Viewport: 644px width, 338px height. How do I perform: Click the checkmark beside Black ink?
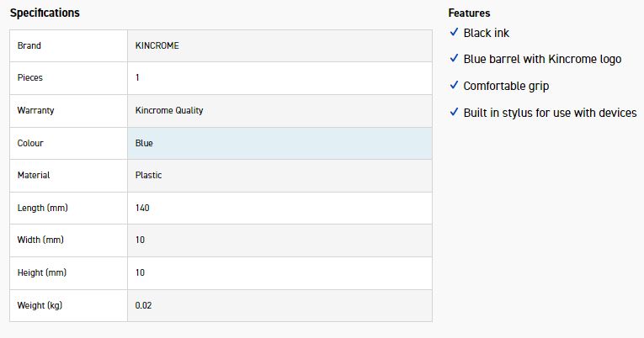tap(454, 33)
